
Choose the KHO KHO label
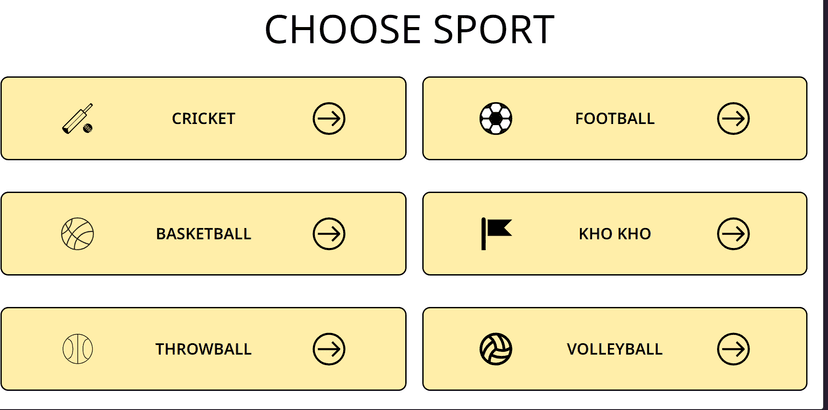615,234
